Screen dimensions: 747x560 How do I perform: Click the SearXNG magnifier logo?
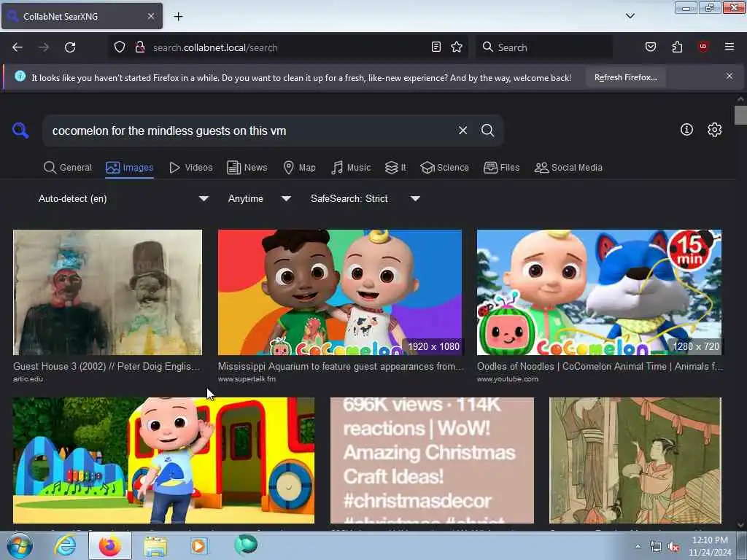pyautogui.click(x=20, y=131)
